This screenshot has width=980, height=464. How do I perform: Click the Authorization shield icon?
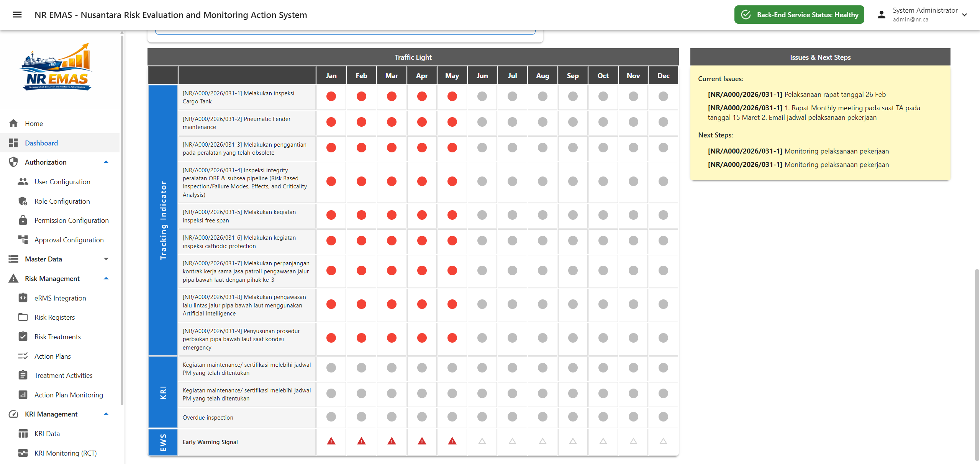(13, 162)
